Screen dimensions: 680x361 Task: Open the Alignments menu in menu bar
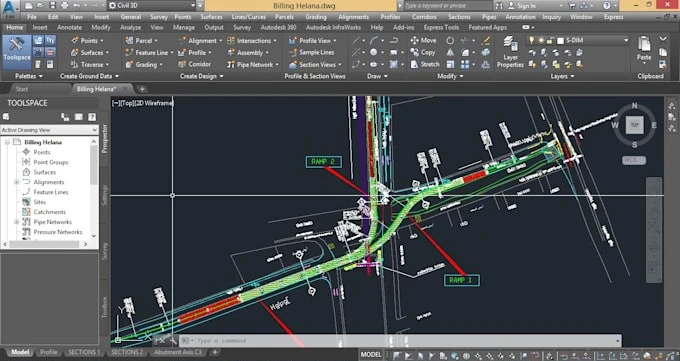pyautogui.click(x=353, y=17)
